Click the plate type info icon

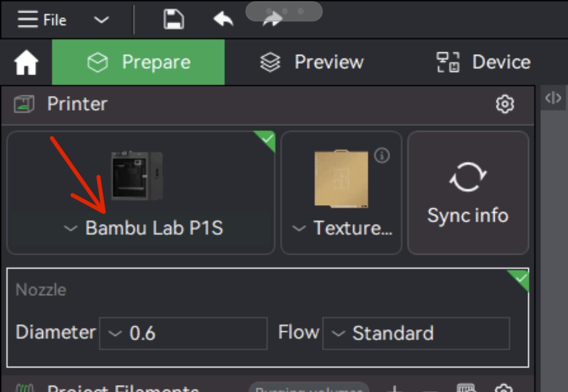click(382, 155)
